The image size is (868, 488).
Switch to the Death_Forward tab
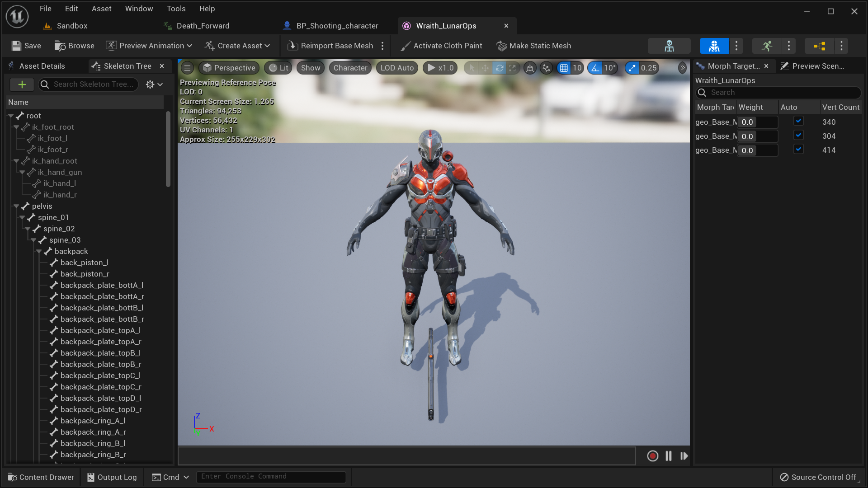pyautogui.click(x=197, y=26)
